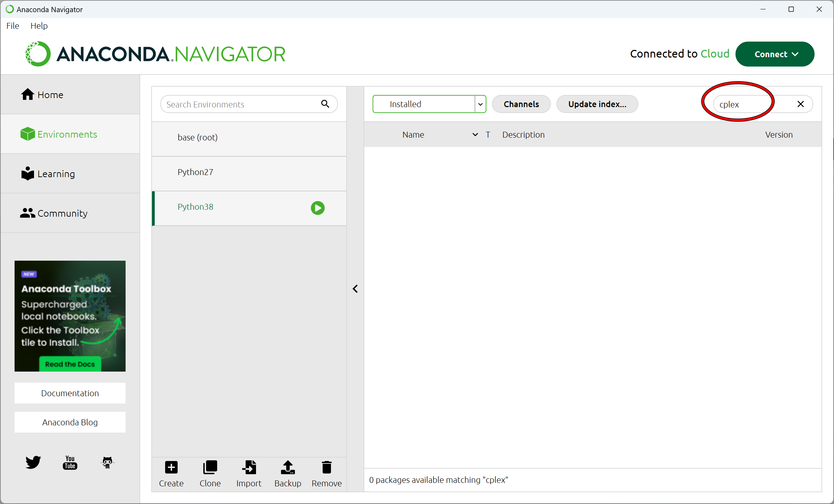
Task: Click the Connect dropdown button
Action: (775, 54)
